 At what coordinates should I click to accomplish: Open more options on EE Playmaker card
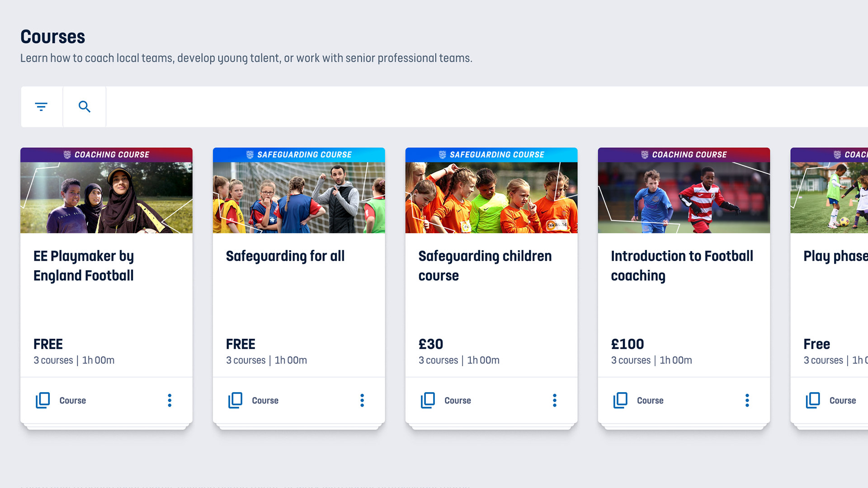click(x=170, y=400)
